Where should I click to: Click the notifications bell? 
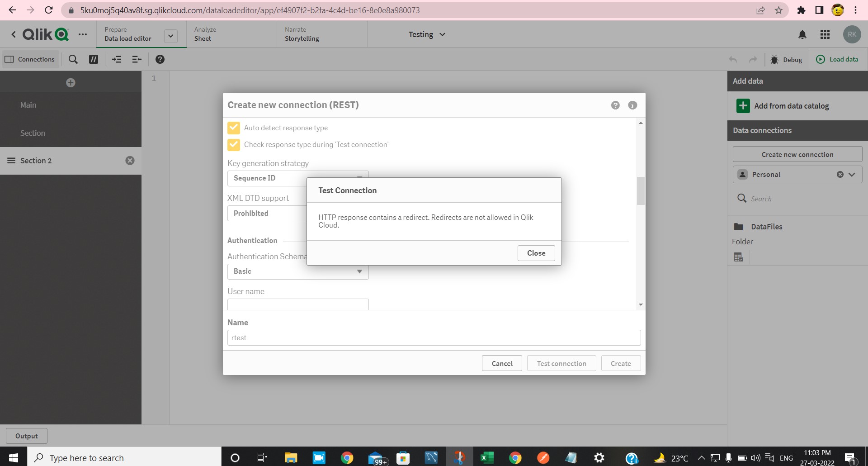tap(802, 34)
